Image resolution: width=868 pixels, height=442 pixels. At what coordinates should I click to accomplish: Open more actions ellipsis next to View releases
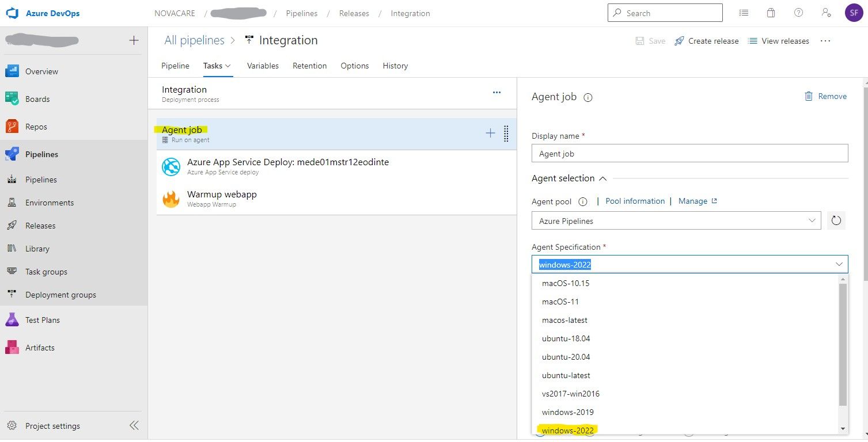click(825, 41)
